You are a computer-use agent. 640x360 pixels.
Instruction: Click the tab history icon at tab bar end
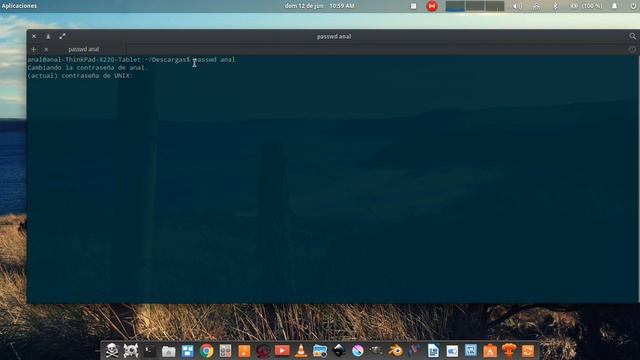(x=632, y=49)
